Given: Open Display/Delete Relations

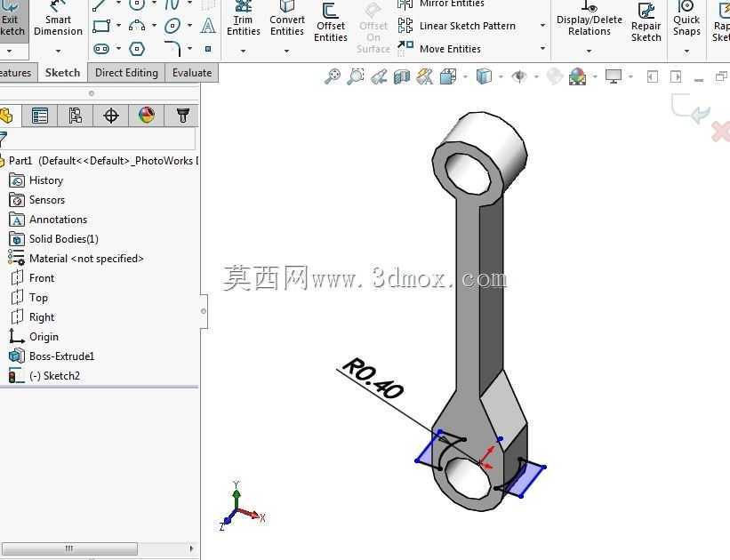Looking at the screenshot, I should coord(590,20).
